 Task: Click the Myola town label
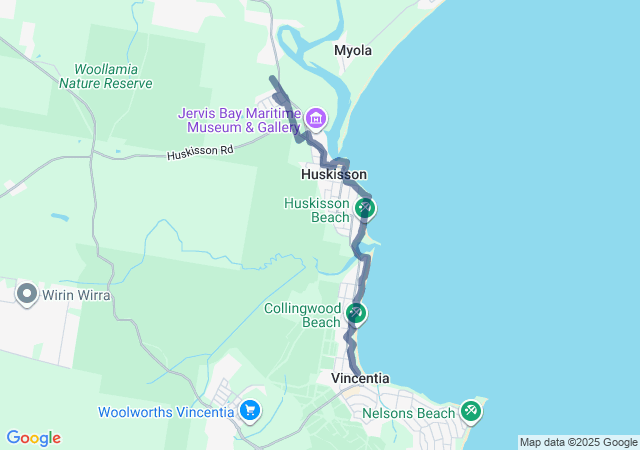pos(353,51)
